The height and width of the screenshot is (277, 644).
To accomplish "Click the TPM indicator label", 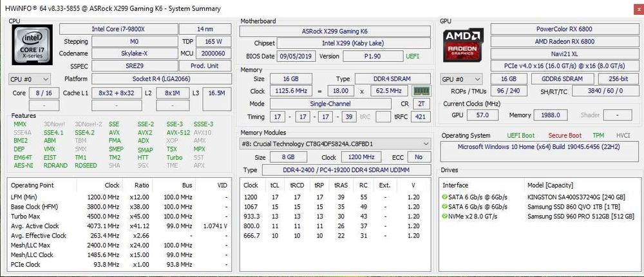I will tap(598, 135).
